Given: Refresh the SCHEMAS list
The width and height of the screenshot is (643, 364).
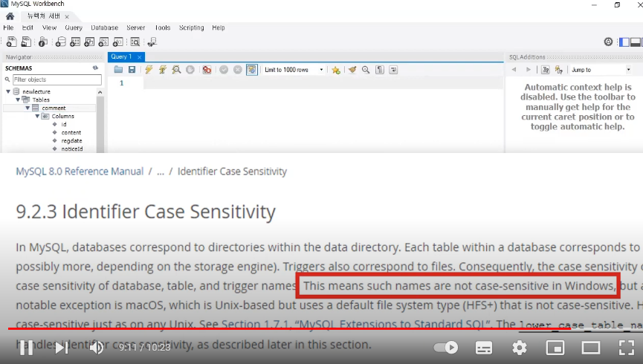Looking at the screenshot, I should pyautogui.click(x=95, y=68).
